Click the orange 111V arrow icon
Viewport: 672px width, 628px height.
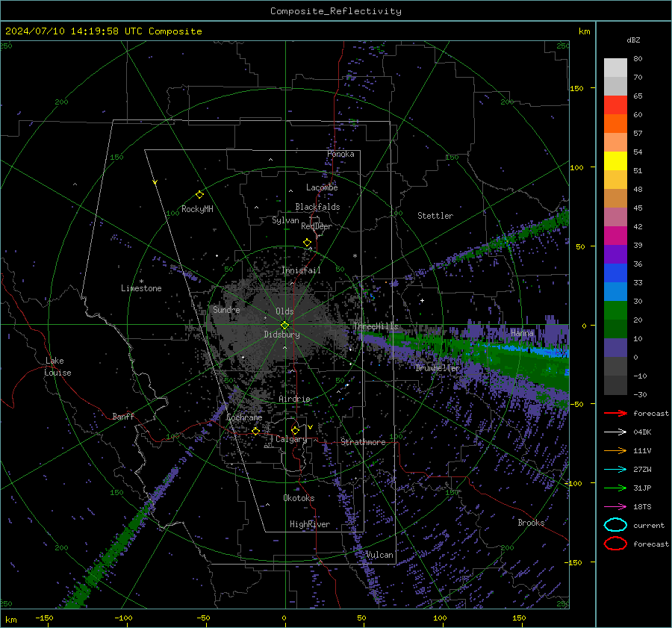click(x=615, y=450)
